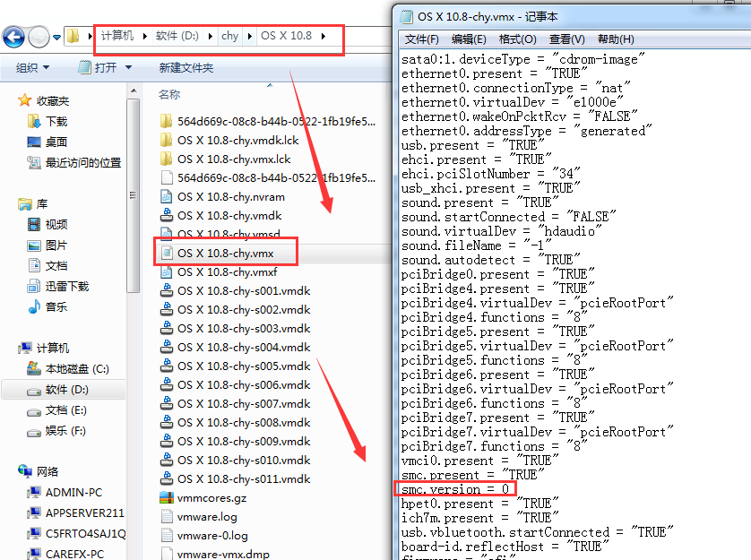Select OS X 10.8-chy-s003.vmdk file

(235, 328)
